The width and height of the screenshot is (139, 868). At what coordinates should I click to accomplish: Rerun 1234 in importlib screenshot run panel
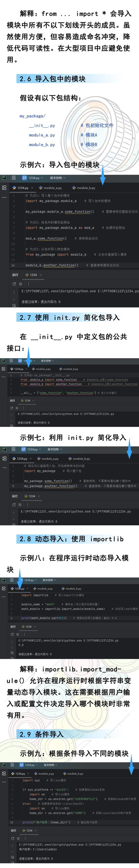pyautogui.click(x=12, y=634)
